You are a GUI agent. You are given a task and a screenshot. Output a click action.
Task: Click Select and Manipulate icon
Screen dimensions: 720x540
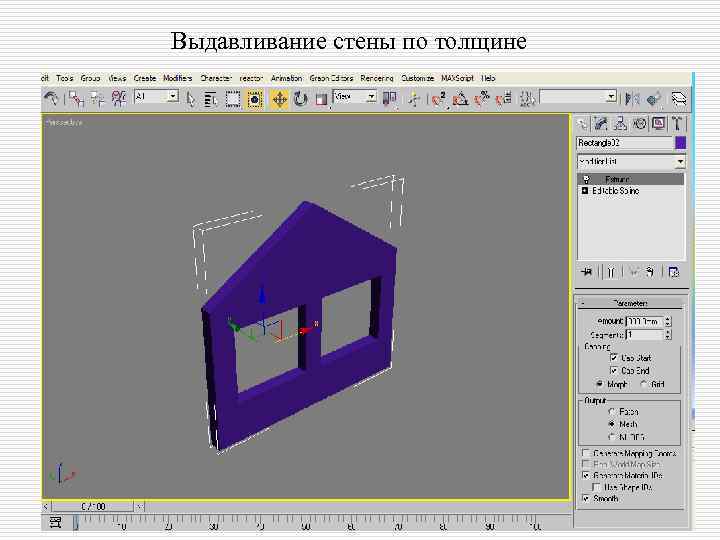pos(414,99)
